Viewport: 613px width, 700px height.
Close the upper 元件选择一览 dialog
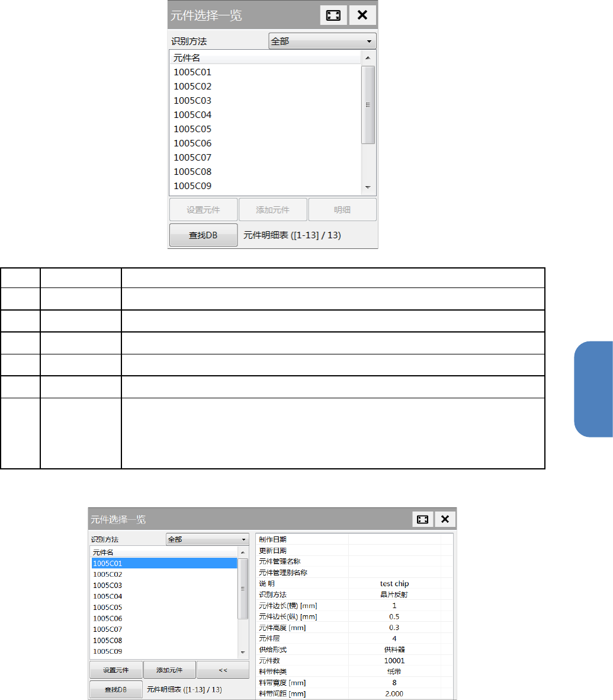point(362,15)
